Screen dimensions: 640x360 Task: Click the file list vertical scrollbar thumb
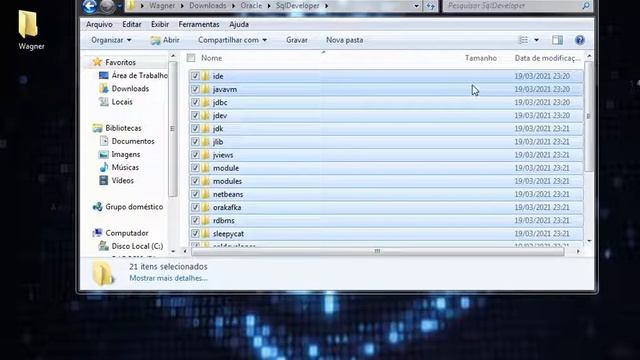[589, 116]
